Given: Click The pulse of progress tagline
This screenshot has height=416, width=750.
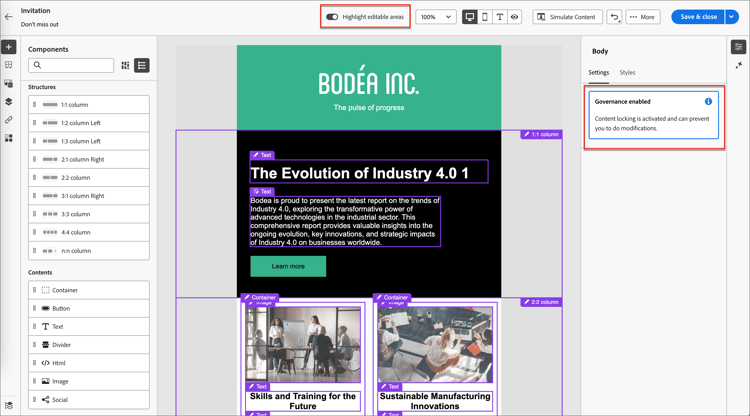Looking at the screenshot, I should [369, 108].
